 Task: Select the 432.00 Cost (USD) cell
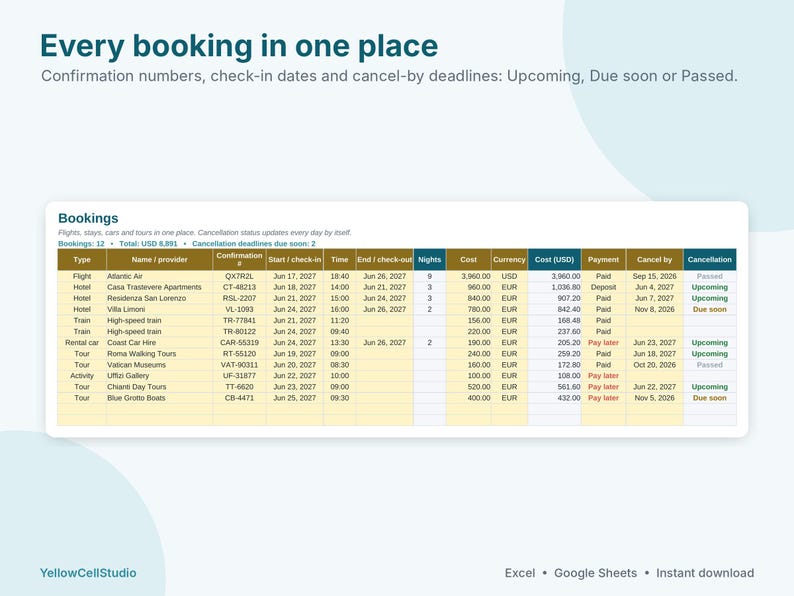[554, 398]
